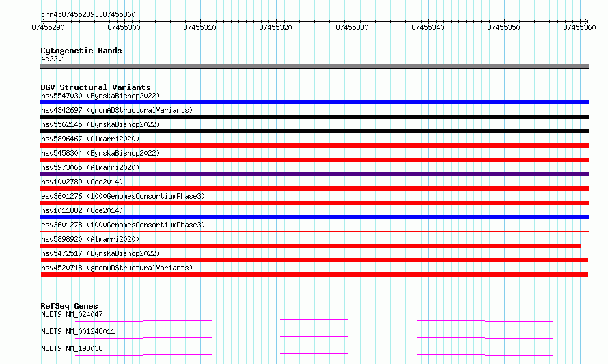Click ruler position 87455310
The image size is (608, 364).
[x=199, y=27]
